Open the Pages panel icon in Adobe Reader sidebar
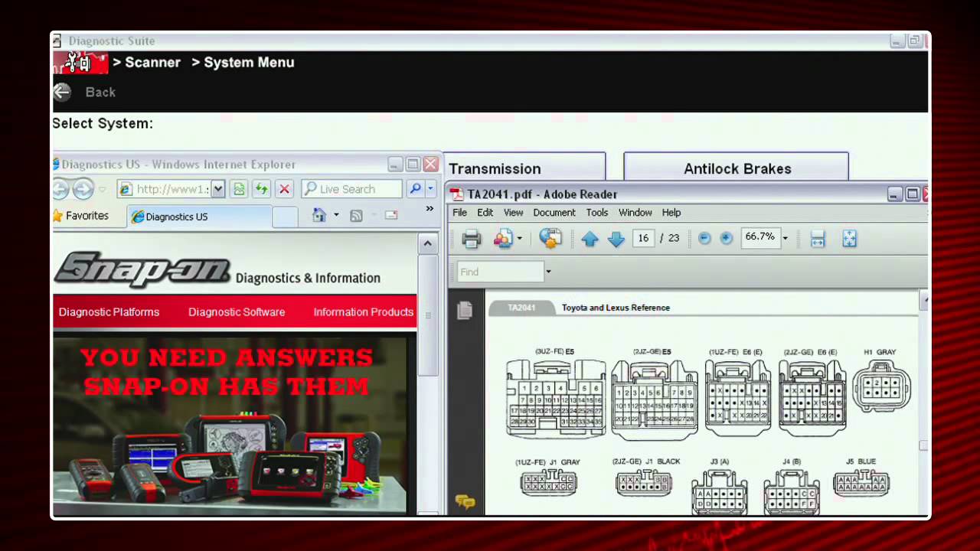 pos(465,310)
